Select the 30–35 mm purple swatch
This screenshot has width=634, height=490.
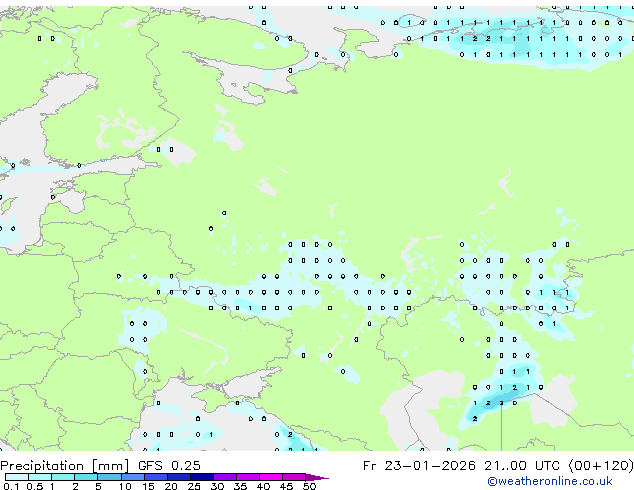pos(225,477)
